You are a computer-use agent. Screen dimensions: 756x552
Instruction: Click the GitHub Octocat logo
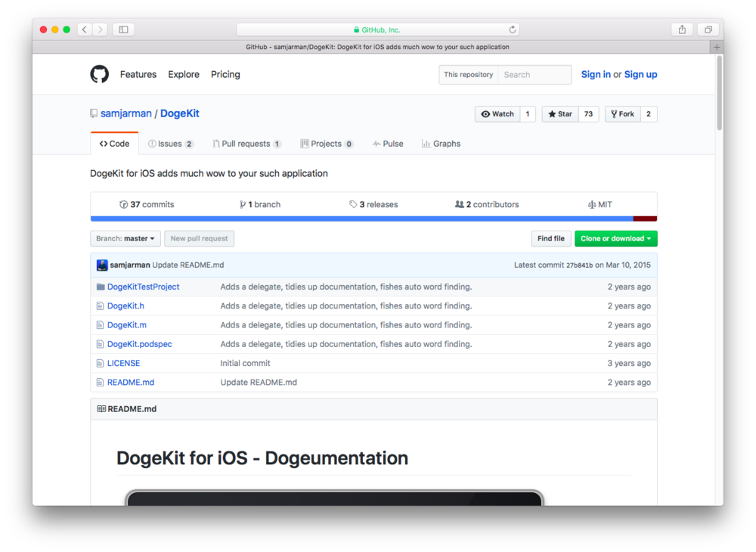tap(99, 74)
